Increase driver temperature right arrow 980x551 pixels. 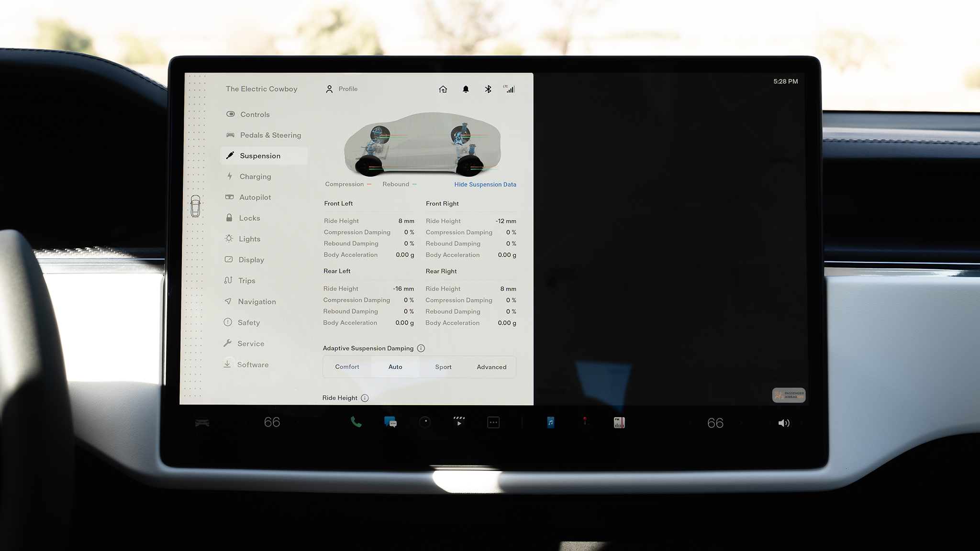297,422
